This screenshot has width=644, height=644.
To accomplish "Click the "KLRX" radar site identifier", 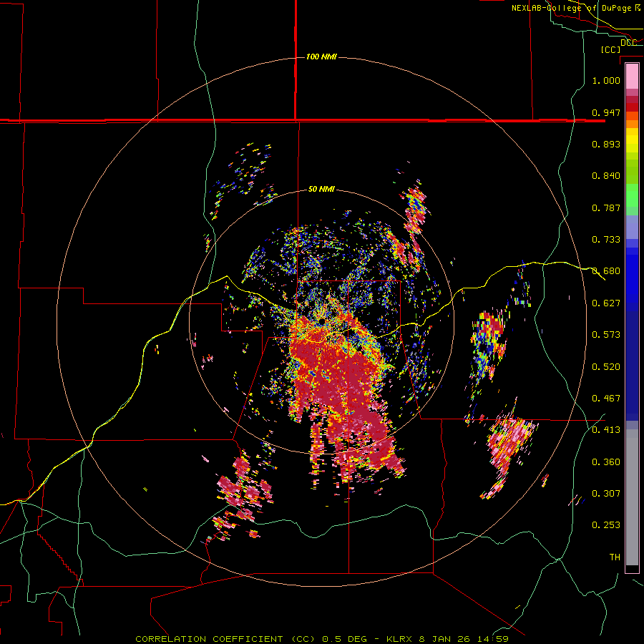I will pos(399,639).
